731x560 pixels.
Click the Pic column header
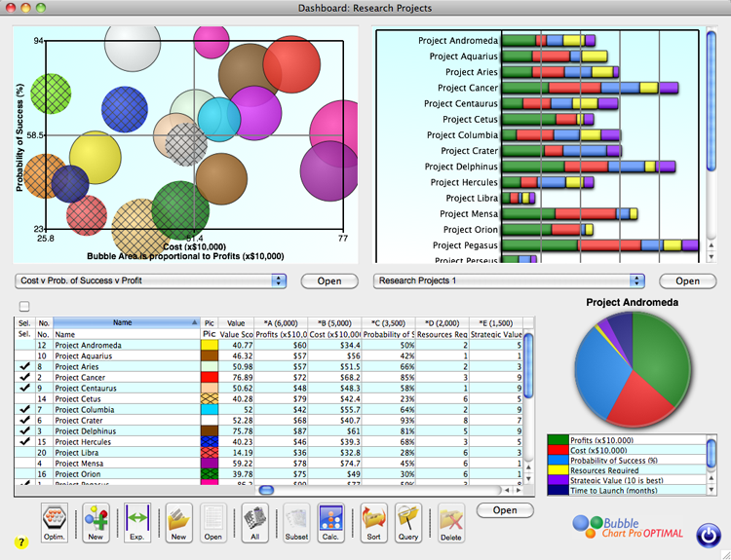(209, 321)
